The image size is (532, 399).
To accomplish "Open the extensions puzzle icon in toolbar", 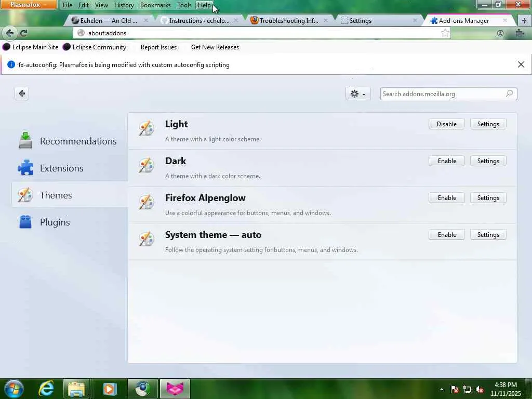I will [x=520, y=33].
